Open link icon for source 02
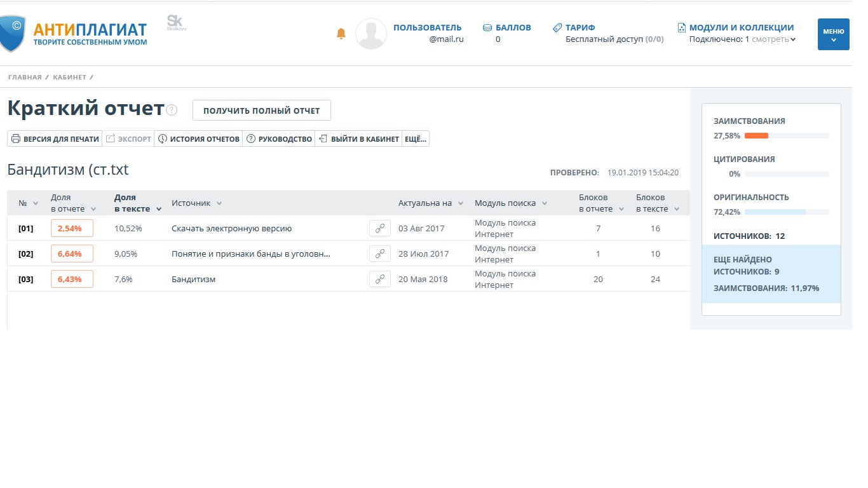The width and height of the screenshot is (868, 488). pos(379,254)
